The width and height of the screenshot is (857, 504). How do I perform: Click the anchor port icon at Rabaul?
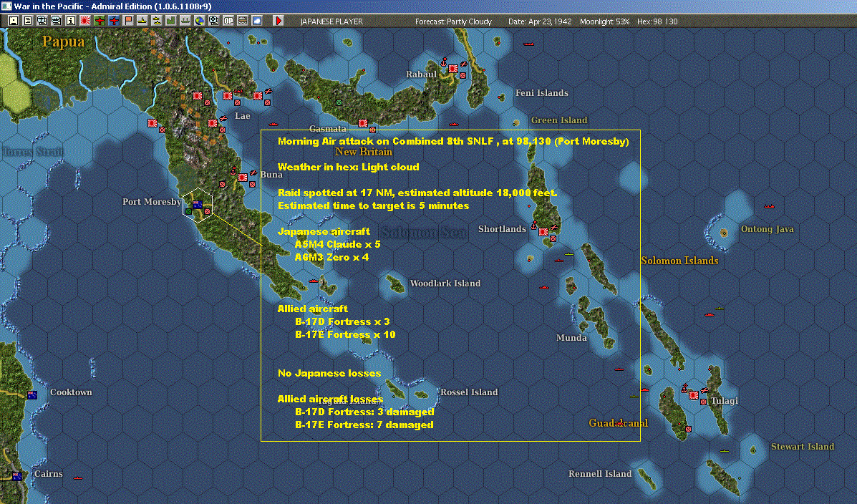tap(444, 62)
